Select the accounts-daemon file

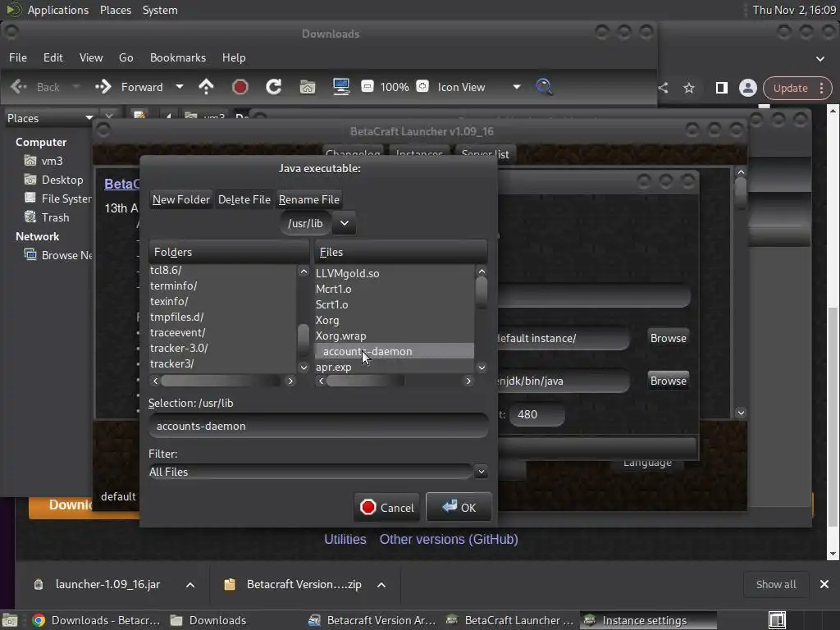[395, 351]
